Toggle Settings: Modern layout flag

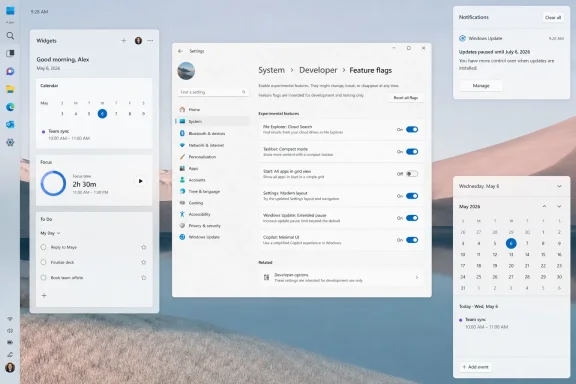click(412, 196)
